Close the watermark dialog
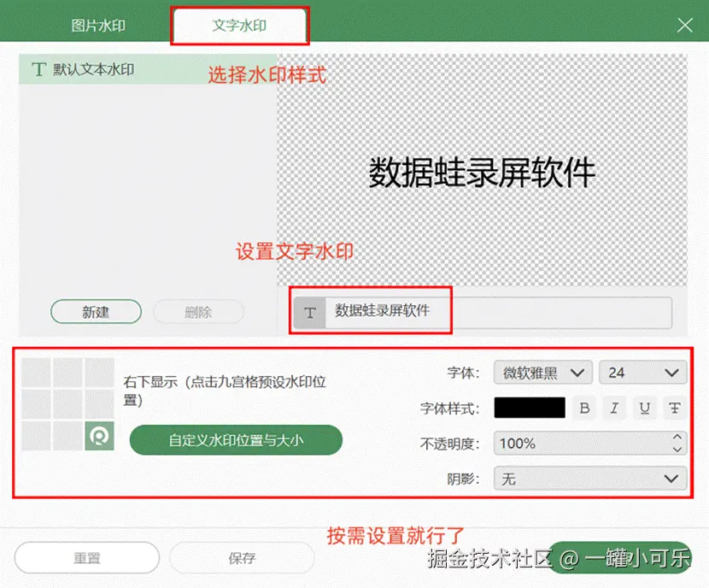This screenshot has height=588, width=709. (685, 26)
